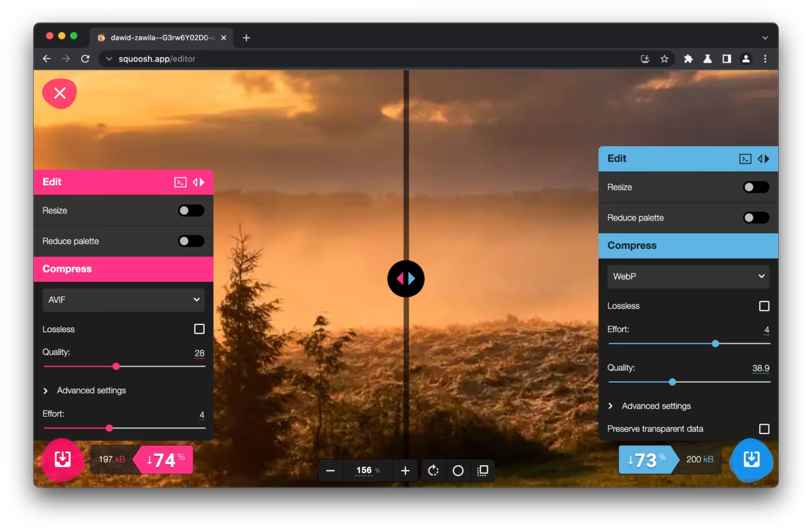Open the Chrome labs flask icon
This screenshot has height=532, width=812.
(708, 59)
